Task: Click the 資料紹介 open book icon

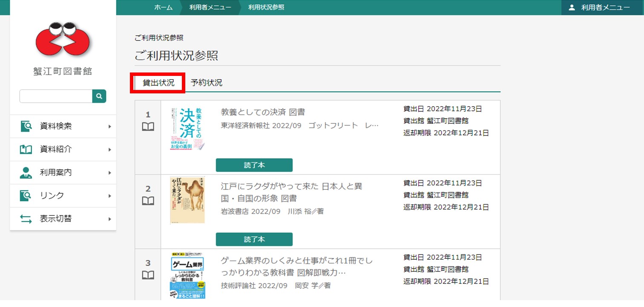Action: click(x=26, y=150)
